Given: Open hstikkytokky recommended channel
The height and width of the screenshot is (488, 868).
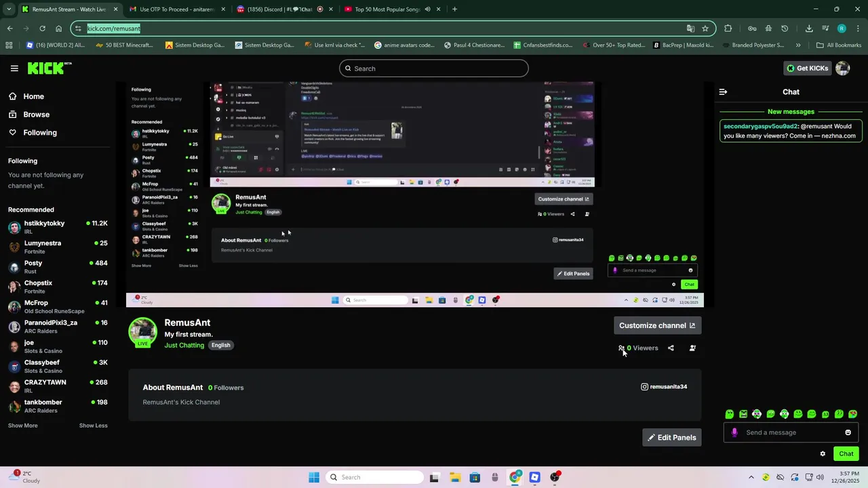Looking at the screenshot, I should [x=58, y=227].
